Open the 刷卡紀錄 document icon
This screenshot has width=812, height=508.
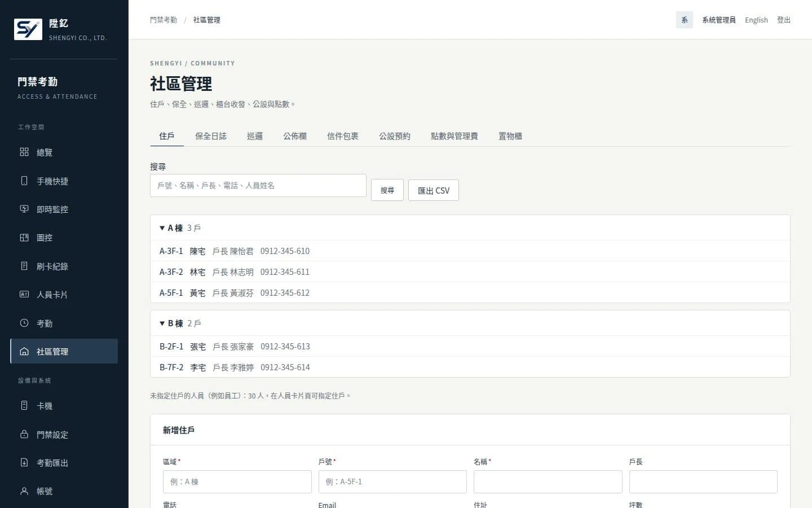[x=24, y=266]
